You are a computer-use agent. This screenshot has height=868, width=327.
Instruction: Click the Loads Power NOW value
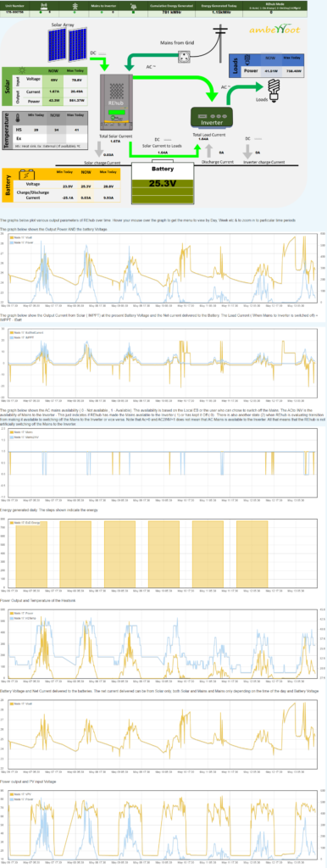[x=270, y=71]
